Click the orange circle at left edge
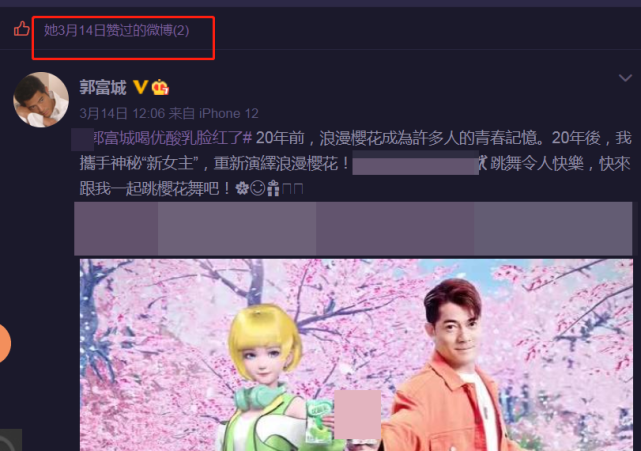The width and height of the screenshot is (641, 451). tap(5, 343)
